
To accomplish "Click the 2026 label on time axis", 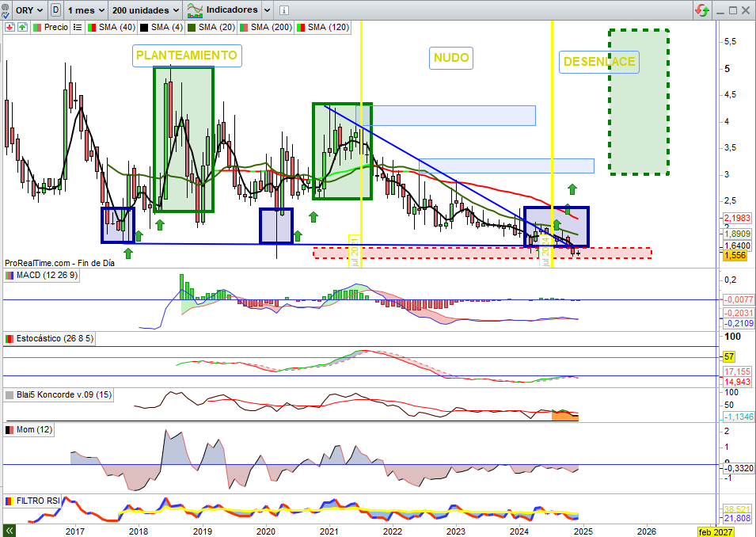I will (x=646, y=531).
